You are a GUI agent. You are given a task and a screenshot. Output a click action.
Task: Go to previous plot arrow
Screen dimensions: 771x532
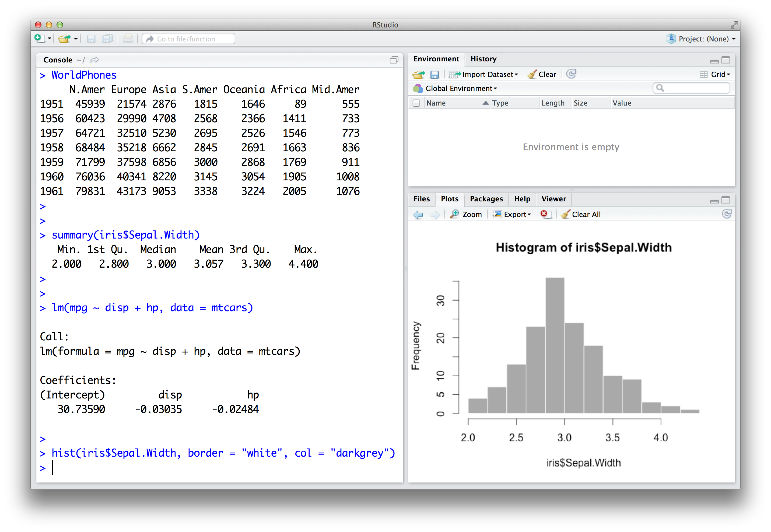click(x=418, y=214)
